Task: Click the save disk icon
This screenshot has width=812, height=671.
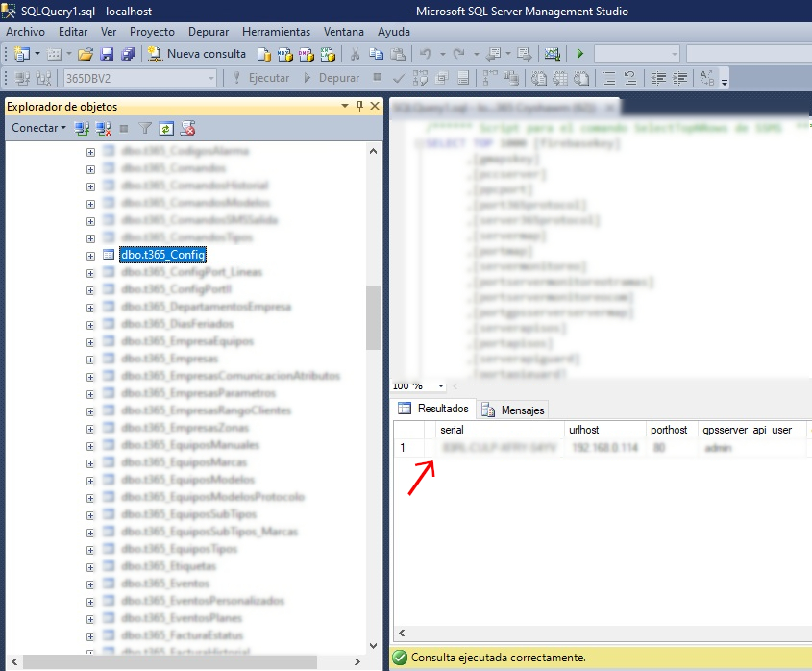Action: 107,54
